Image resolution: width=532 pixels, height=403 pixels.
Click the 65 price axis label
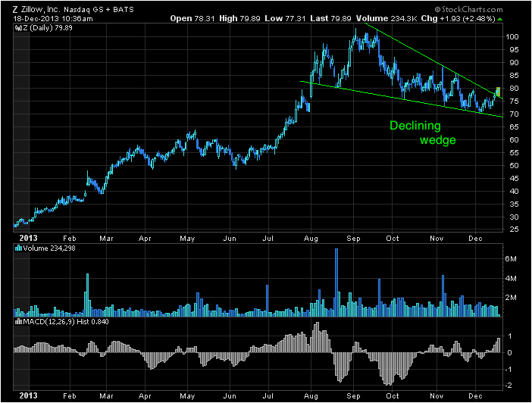tap(514, 127)
